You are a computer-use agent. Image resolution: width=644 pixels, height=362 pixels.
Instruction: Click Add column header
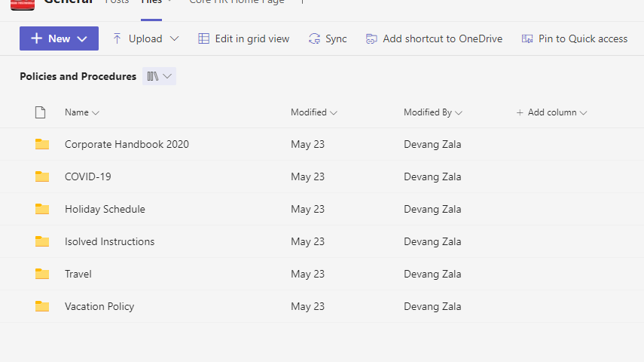click(x=551, y=112)
